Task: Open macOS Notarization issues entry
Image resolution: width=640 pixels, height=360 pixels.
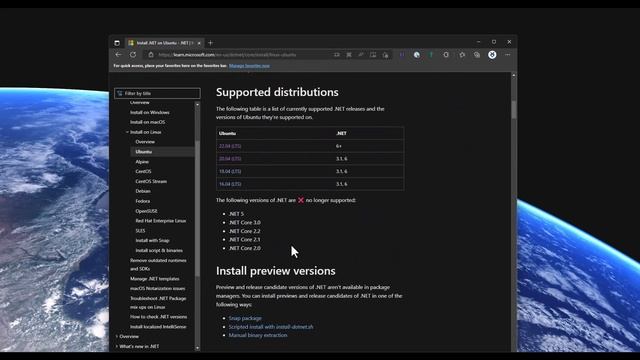Action: pyautogui.click(x=158, y=289)
